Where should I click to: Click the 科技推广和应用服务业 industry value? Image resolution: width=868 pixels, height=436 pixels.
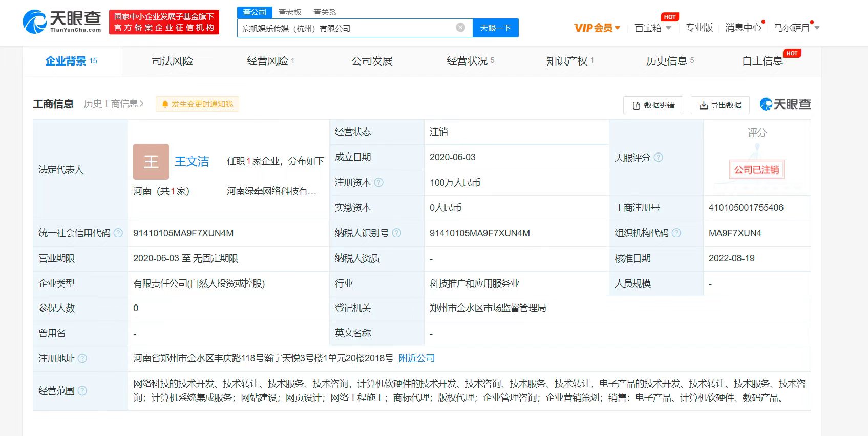tap(474, 284)
